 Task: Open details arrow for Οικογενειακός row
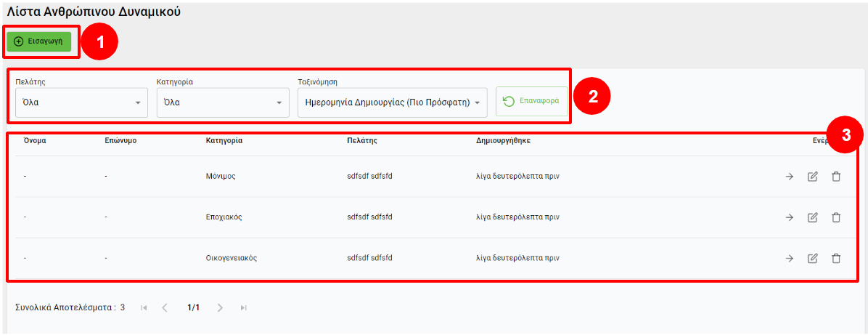[x=790, y=258]
